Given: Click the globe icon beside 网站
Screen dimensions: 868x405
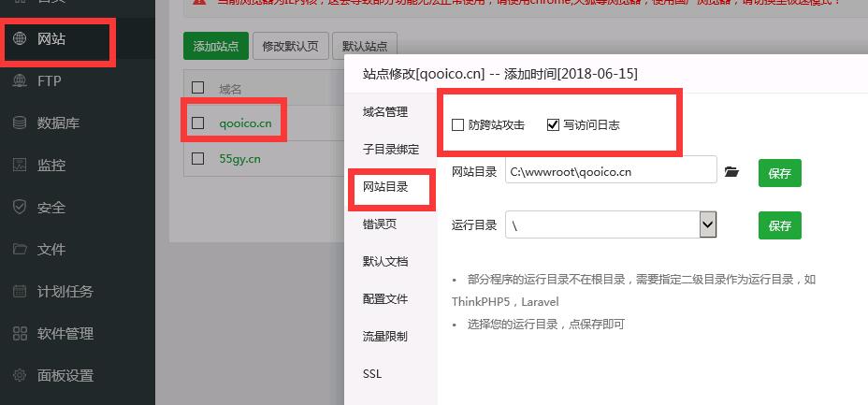Looking at the screenshot, I should click(20, 39).
